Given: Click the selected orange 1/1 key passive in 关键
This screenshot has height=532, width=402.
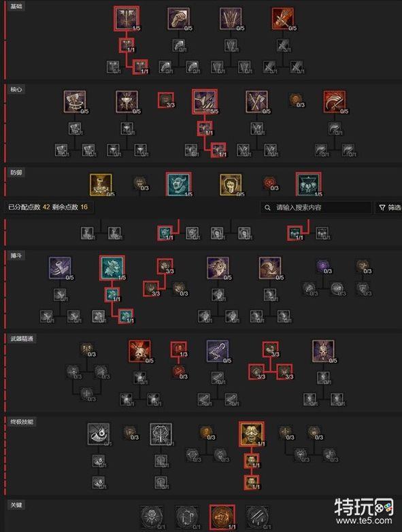Looking at the screenshot, I should (222, 517).
